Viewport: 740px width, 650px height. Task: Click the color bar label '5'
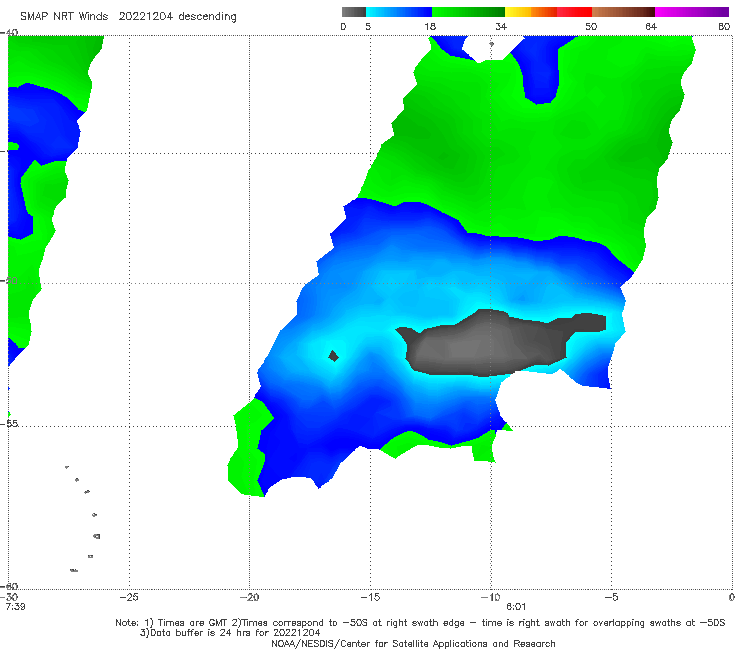[x=368, y=27]
